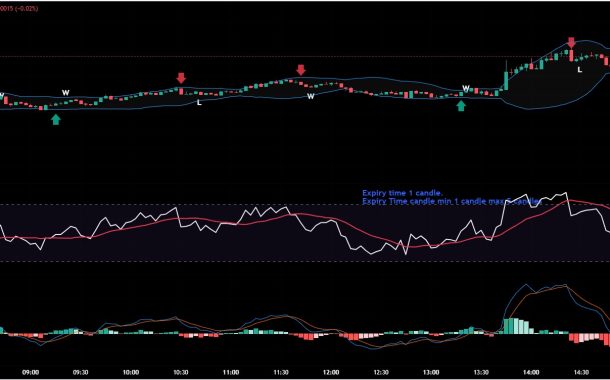This screenshot has height=380, width=610.
Task: Click the W label beneath the 11:45 sell arrow
Action: (x=310, y=96)
